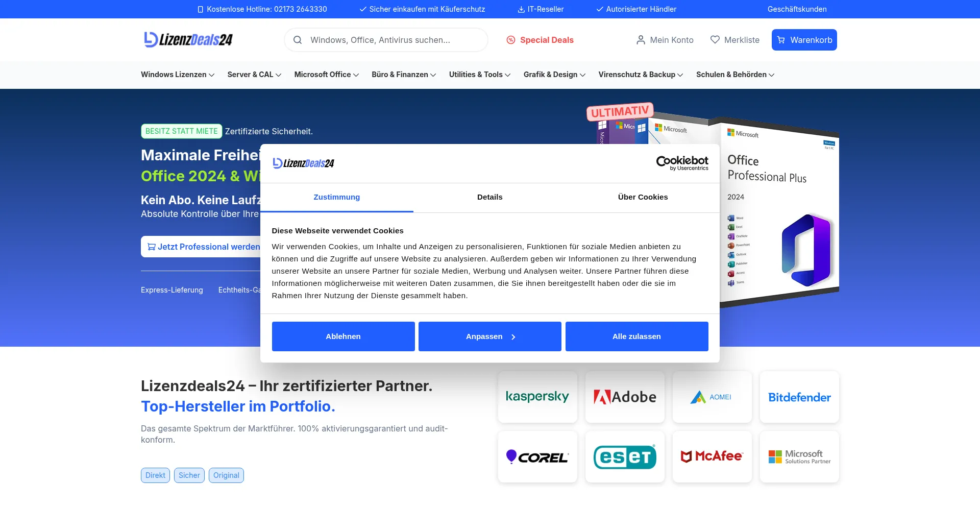Open the Kaspersky brand card
Screen dimensions: 980x507
click(x=537, y=397)
